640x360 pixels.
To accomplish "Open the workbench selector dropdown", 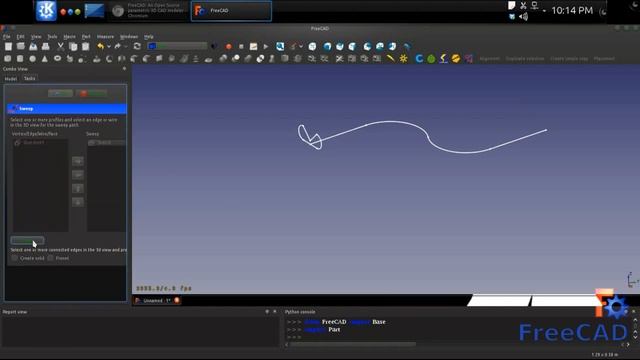I will point(178,46).
